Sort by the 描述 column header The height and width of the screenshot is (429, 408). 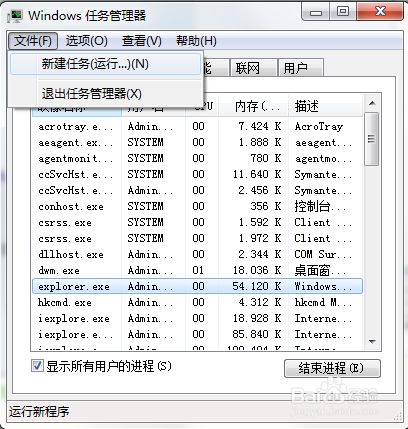click(x=325, y=106)
